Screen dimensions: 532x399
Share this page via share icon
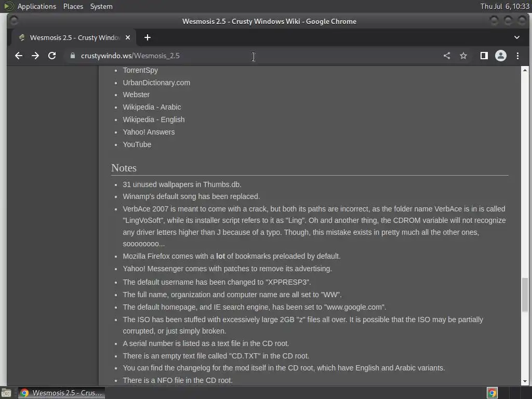click(447, 56)
